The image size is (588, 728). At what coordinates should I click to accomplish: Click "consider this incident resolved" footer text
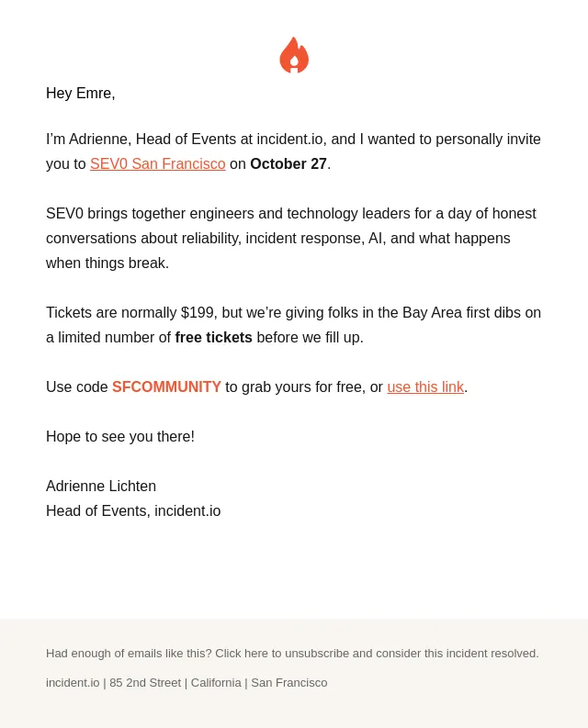457,654
